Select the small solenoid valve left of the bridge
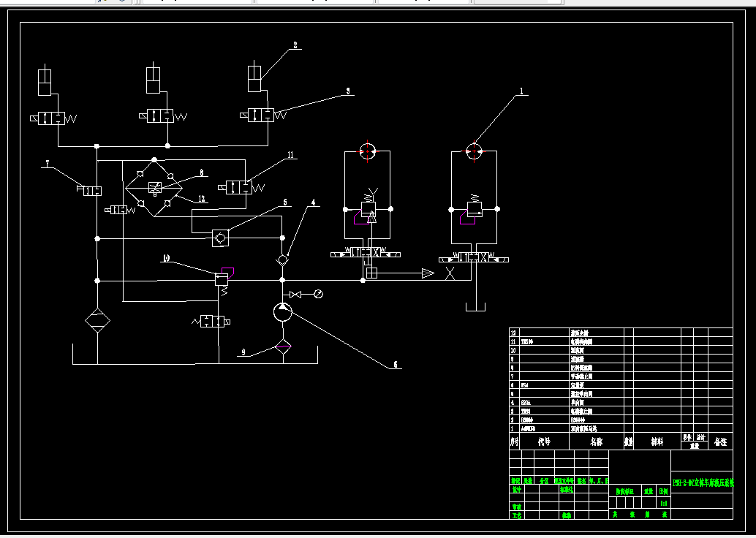The height and width of the screenshot is (538, 756). point(120,210)
